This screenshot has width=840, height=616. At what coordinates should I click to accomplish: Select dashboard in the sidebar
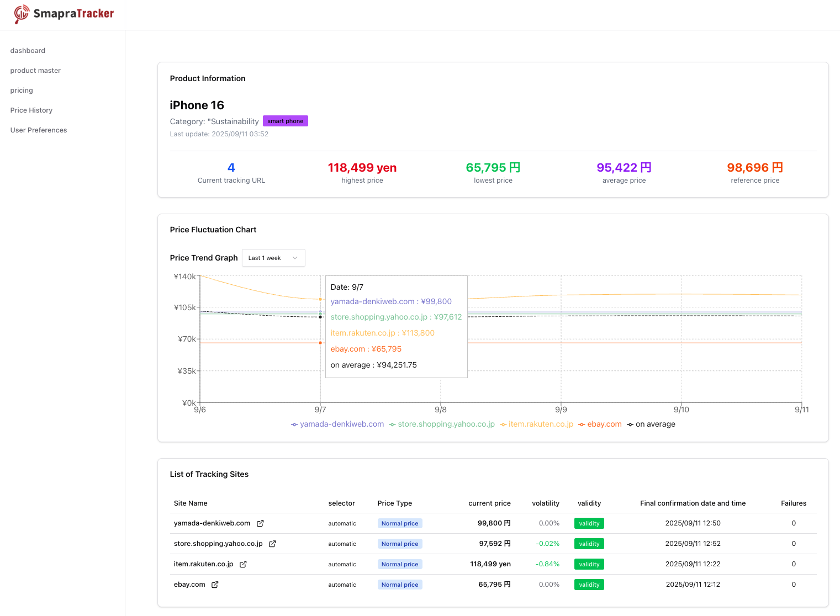pos(28,50)
